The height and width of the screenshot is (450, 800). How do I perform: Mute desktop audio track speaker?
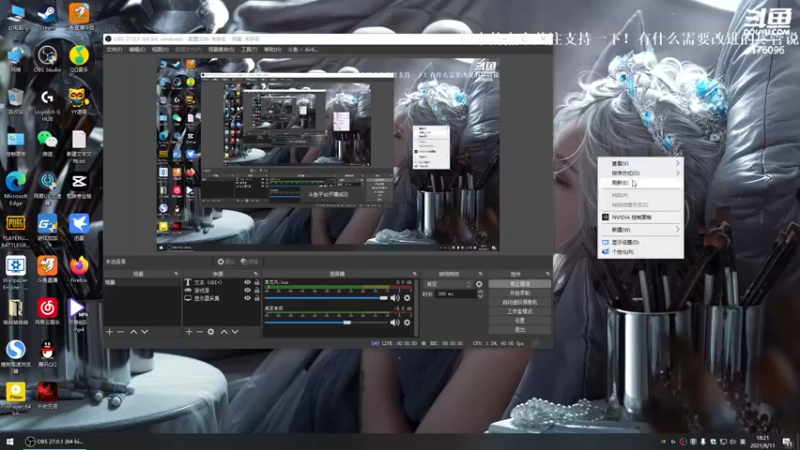tap(395, 322)
